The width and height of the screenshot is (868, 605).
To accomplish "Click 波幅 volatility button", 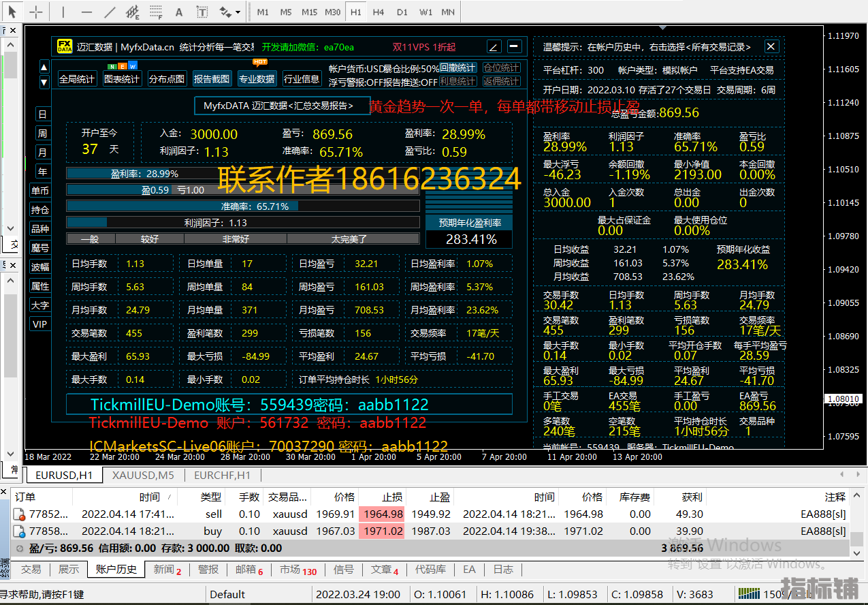I will tap(40, 267).
